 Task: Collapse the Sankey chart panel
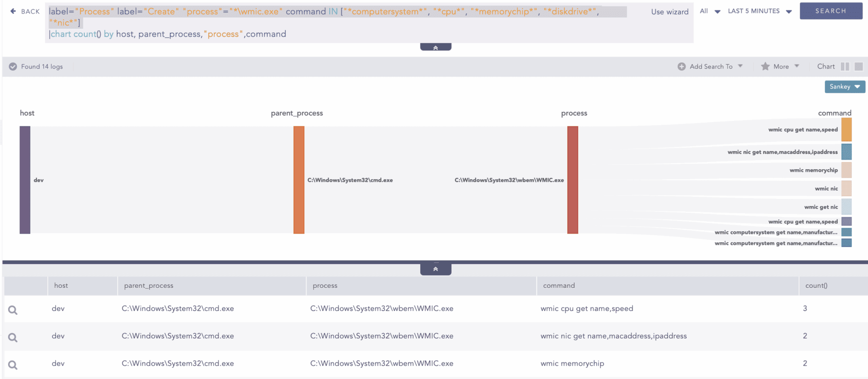pos(435,269)
